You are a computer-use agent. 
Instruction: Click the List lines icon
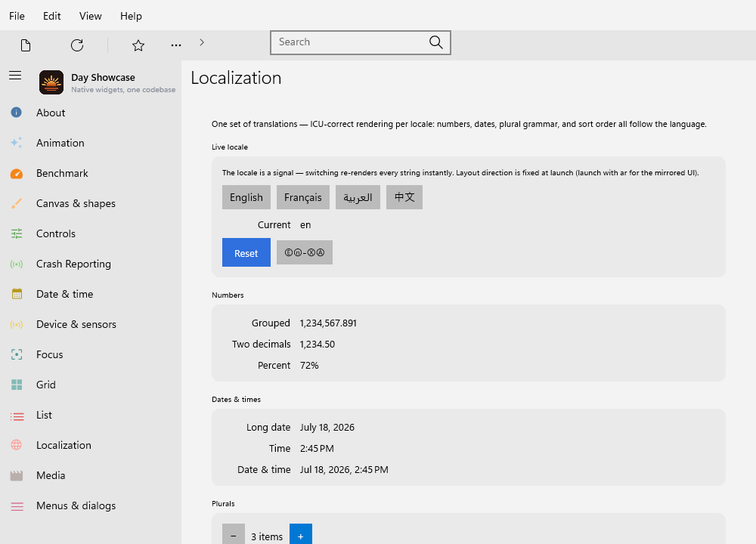(17, 416)
